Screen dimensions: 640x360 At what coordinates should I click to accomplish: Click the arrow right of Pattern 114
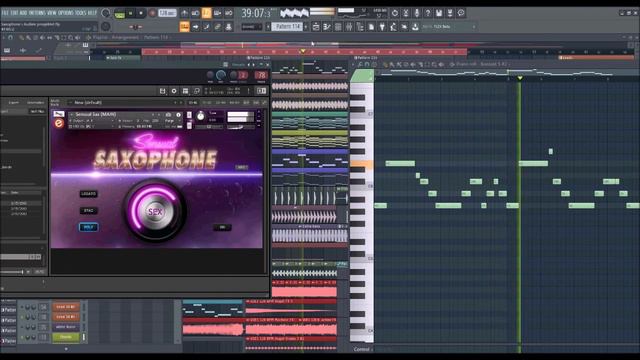pyautogui.click(x=306, y=27)
